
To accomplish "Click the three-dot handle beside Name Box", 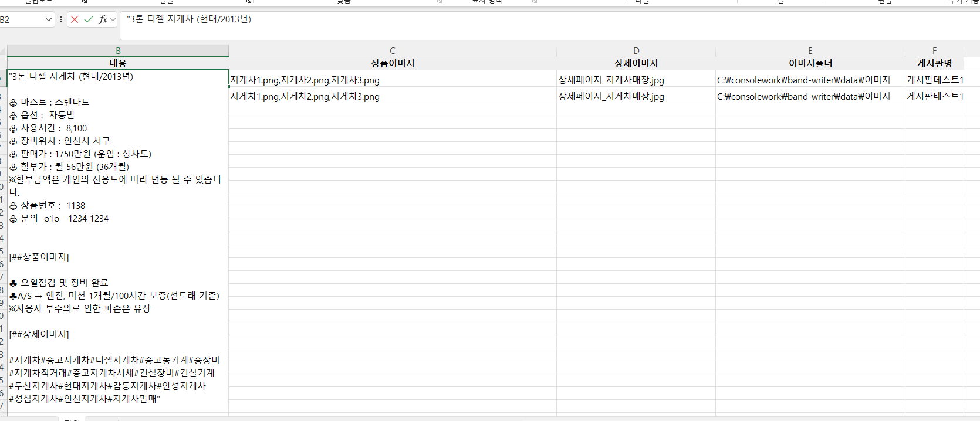I will 61,19.
